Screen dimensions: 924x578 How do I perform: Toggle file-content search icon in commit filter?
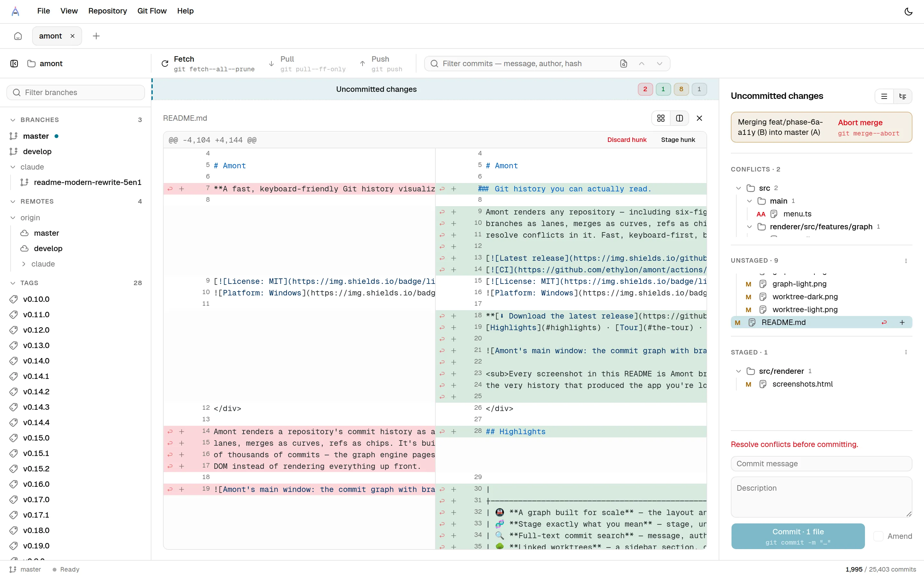point(623,64)
